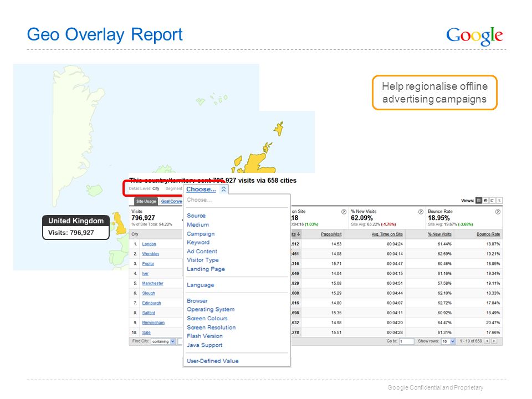Viewport: 532px width, 399px height.
Task: Open the Edinburgh city link
Action: 151,303
